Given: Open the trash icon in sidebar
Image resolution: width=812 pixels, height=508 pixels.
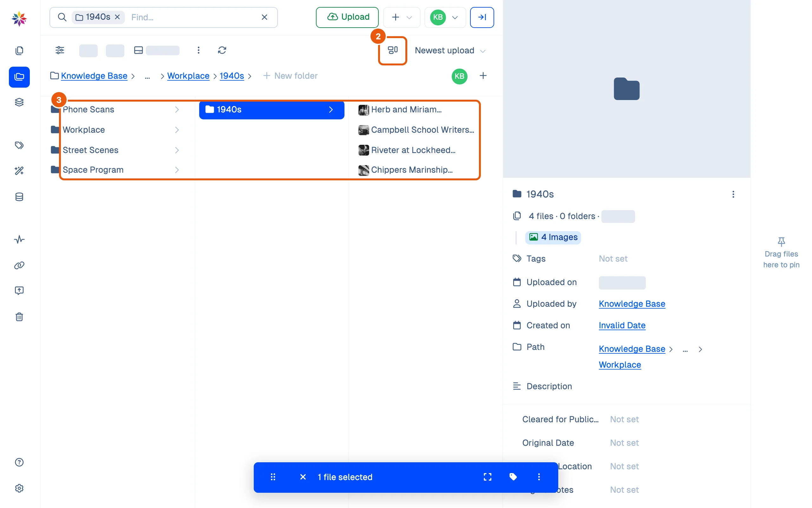Looking at the screenshot, I should coord(19,317).
